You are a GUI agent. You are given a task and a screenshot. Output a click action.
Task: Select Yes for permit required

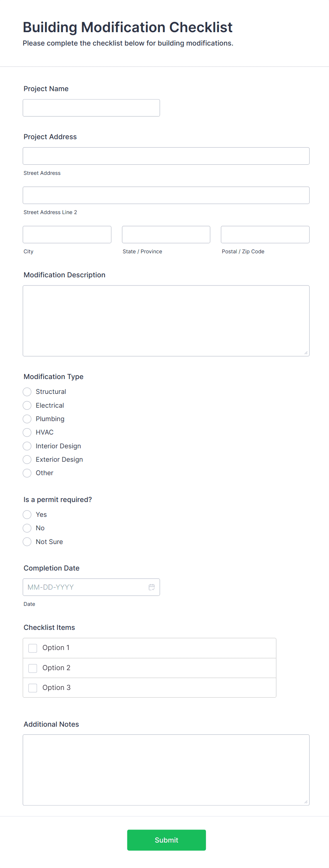click(x=27, y=514)
